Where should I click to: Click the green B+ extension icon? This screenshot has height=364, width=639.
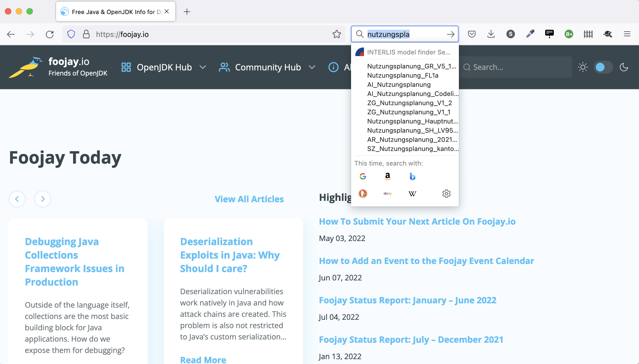click(x=569, y=34)
